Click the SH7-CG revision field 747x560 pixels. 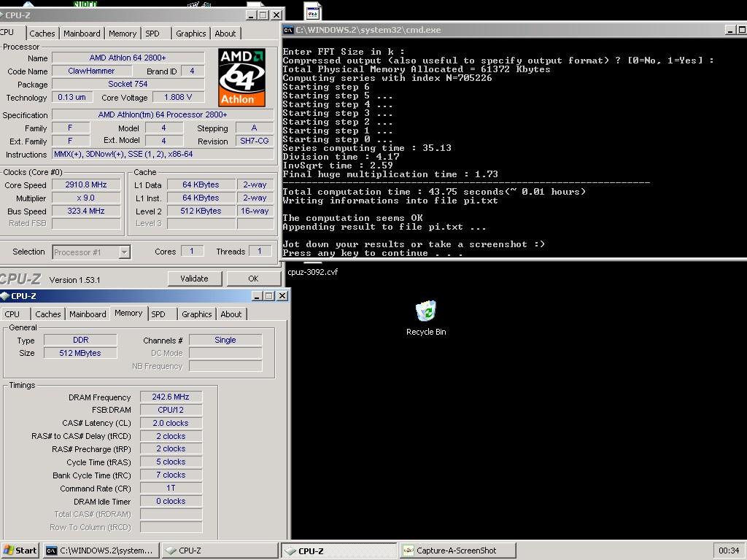click(255, 141)
